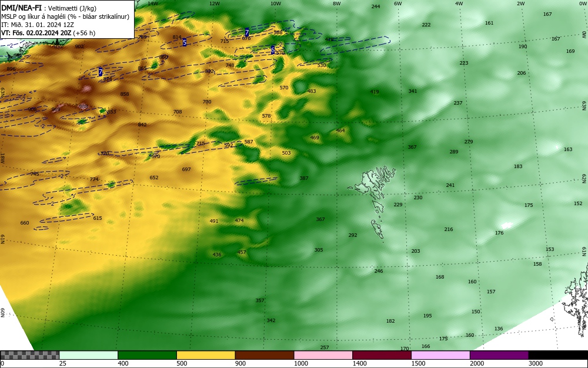
Task: Click the grid value 503
Action: 286,153
